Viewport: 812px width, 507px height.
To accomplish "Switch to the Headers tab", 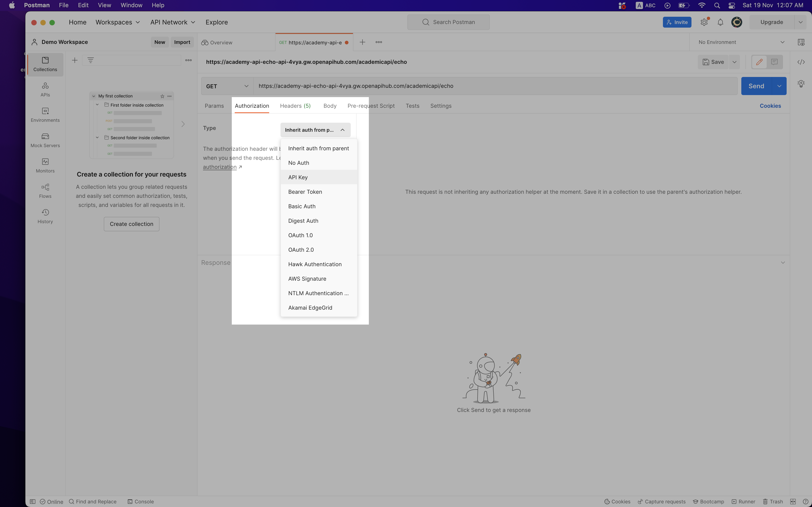I will click(295, 106).
